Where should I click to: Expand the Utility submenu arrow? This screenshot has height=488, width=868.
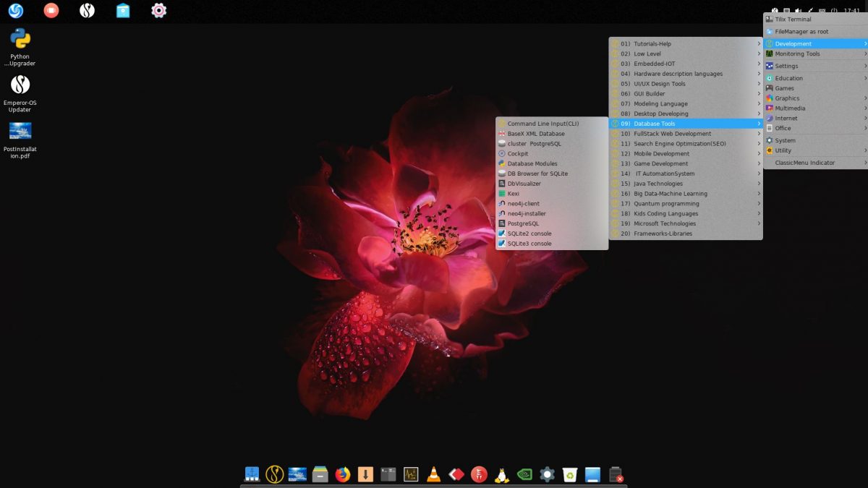(x=865, y=150)
